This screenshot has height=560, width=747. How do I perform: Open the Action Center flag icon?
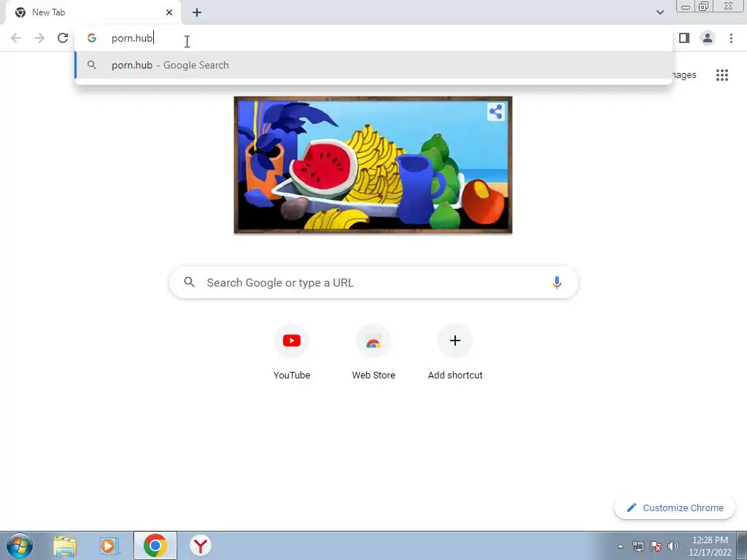tap(656, 546)
